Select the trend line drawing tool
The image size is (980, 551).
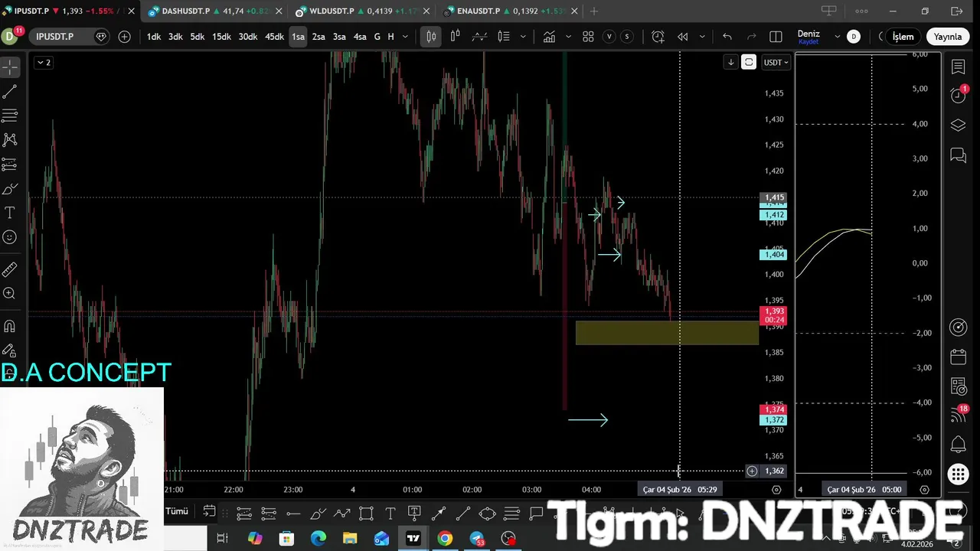point(10,92)
